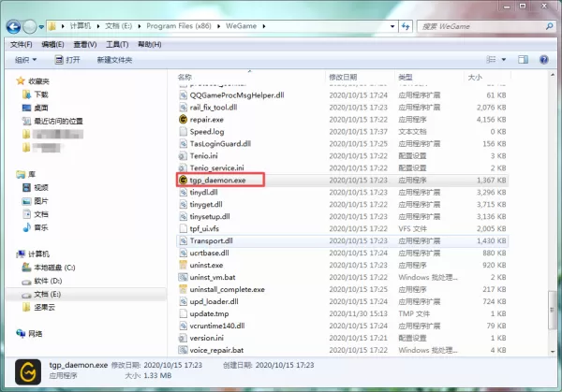Click the repair.exe file icon
Viewport: 562px width, 392px height.
point(183,119)
